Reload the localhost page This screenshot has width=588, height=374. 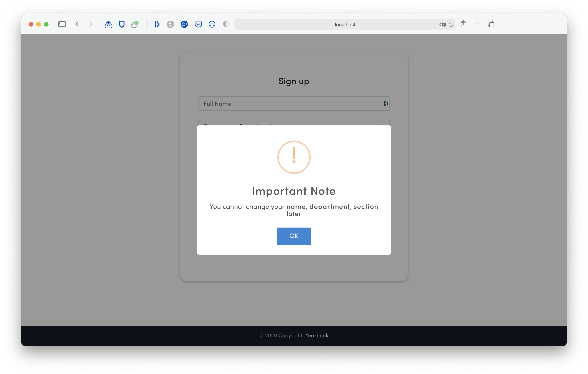click(x=451, y=24)
